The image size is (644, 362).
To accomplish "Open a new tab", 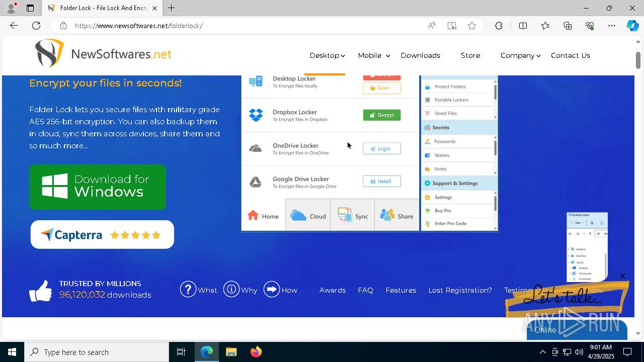I will [x=172, y=8].
